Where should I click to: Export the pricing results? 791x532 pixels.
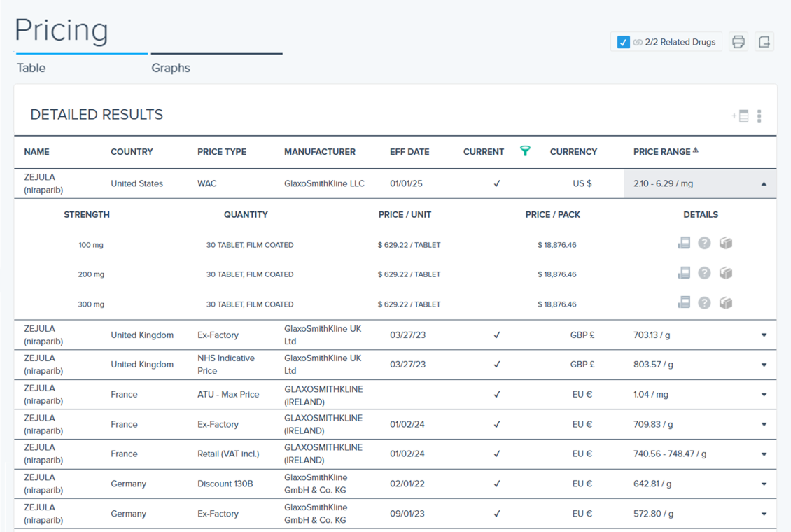pyautogui.click(x=764, y=42)
